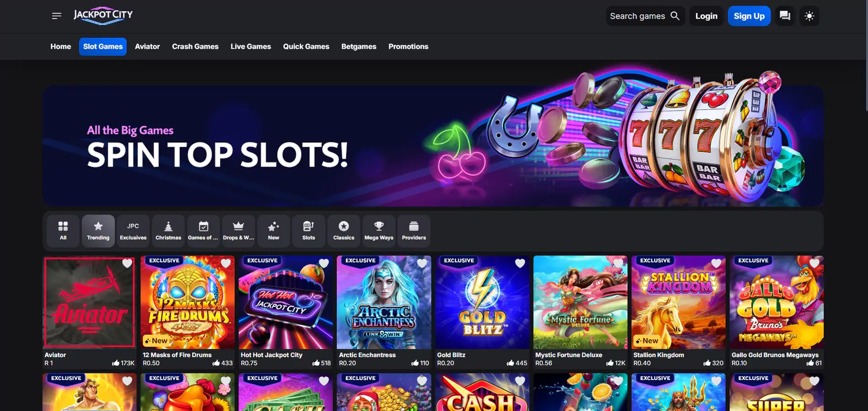Switch to the Crash Games tab
Screen dimensions: 868x411
pyautogui.click(x=195, y=47)
